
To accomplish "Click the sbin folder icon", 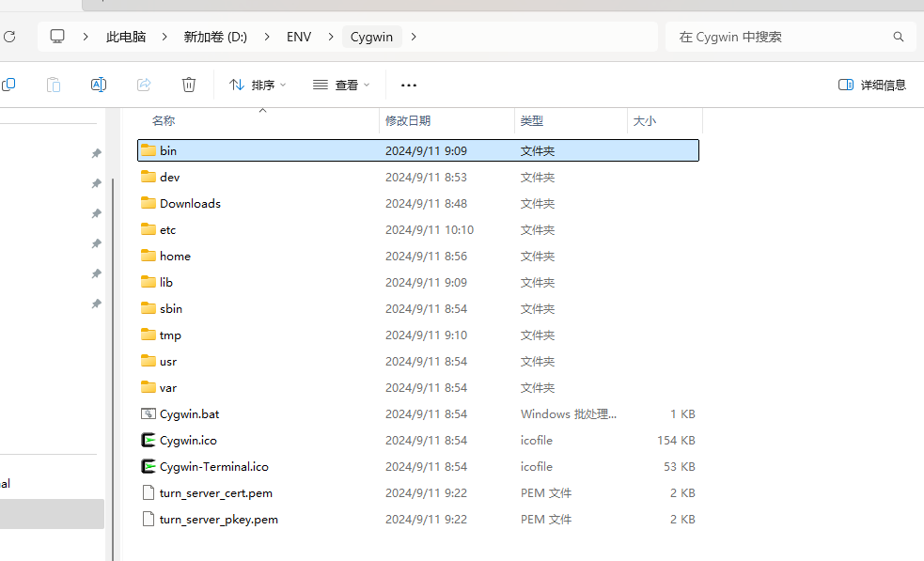I will tap(149, 308).
